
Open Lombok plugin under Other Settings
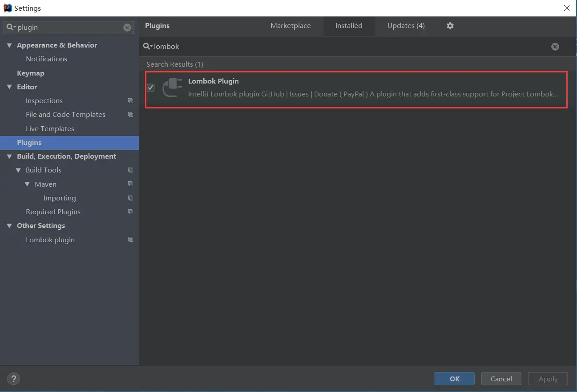[x=50, y=240]
